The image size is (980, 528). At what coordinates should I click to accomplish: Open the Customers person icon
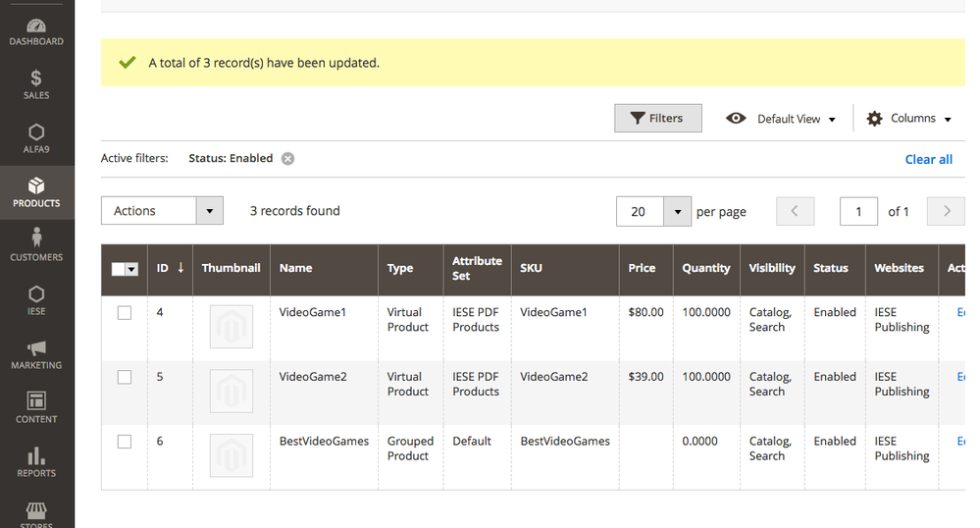click(x=36, y=238)
